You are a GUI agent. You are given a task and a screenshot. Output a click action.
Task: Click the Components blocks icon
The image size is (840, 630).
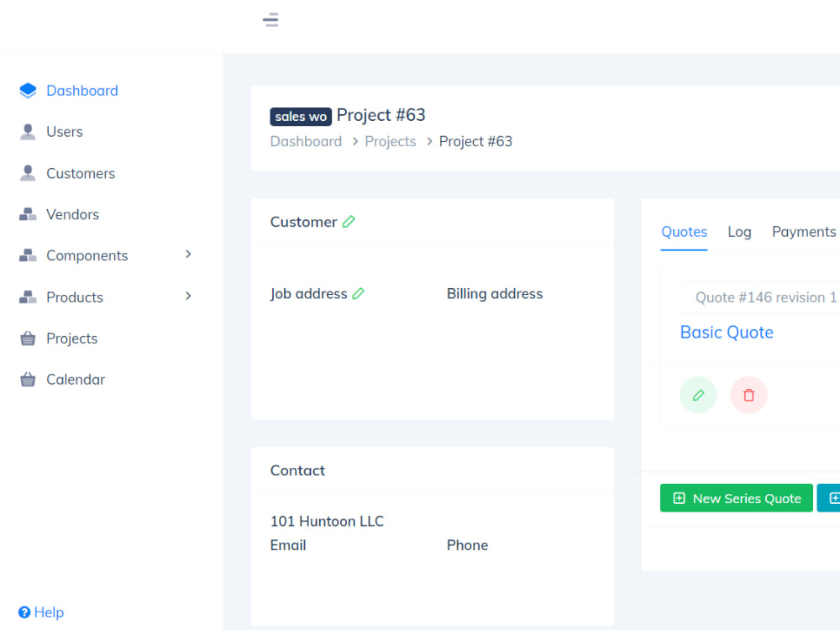[28, 255]
